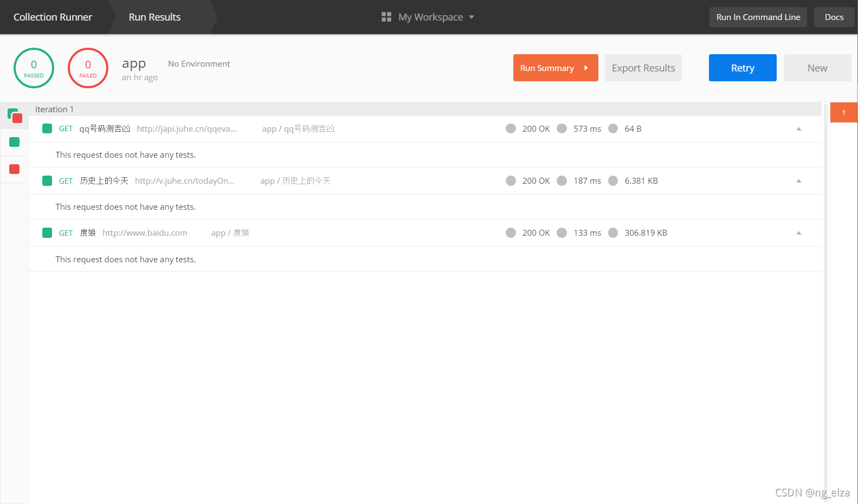This screenshot has width=858, height=504.
Task: Click status dot in 历史上的今天 row
Action: [511, 180]
